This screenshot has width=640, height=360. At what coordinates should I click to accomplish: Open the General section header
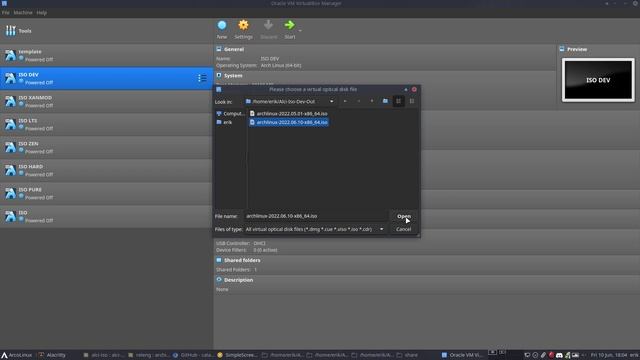coord(234,49)
